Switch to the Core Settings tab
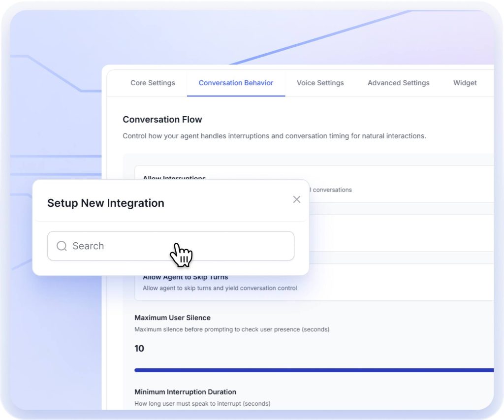 153,83
